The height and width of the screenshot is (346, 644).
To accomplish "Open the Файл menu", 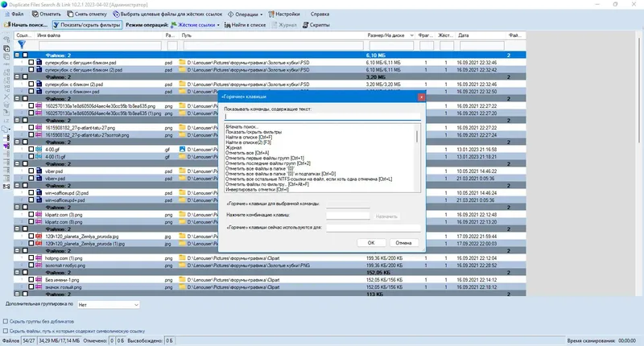I will point(14,14).
